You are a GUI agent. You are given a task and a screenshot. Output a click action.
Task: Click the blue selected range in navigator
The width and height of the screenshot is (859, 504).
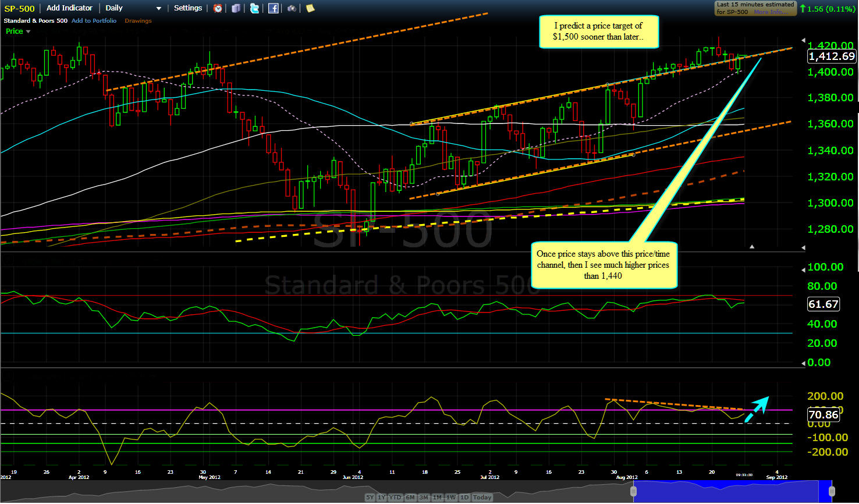(732, 492)
